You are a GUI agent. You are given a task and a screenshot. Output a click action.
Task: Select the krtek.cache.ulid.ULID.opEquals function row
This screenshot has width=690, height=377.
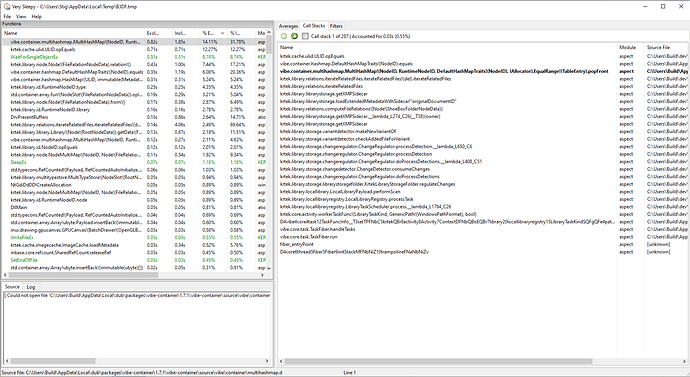click(134, 49)
